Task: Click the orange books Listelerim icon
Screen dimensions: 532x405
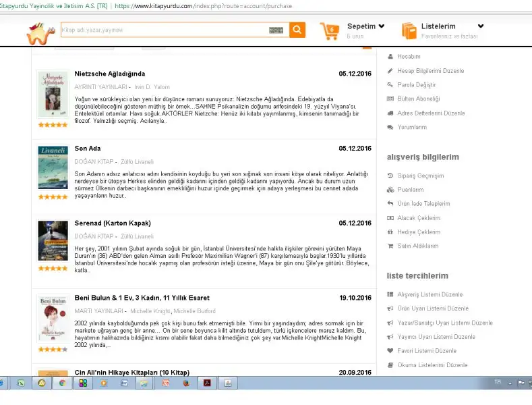Action: 409,31
